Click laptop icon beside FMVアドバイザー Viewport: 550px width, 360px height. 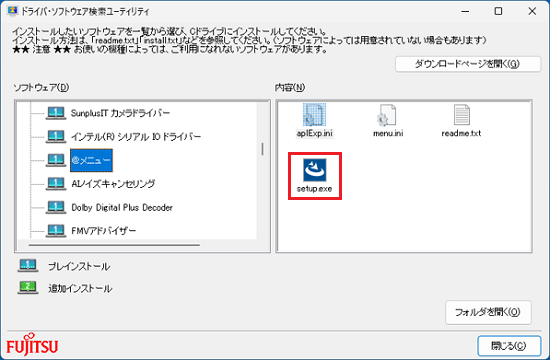pyautogui.click(x=56, y=231)
